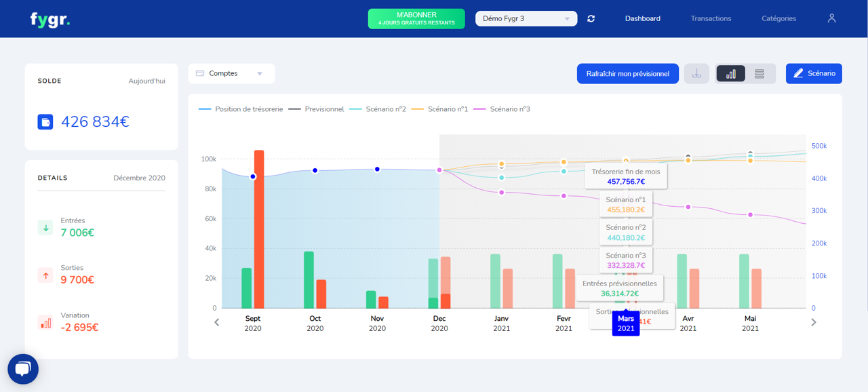Image resolution: width=868 pixels, height=392 pixels.
Task: Select Sept 2020 on the timeline
Action: point(253,324)
